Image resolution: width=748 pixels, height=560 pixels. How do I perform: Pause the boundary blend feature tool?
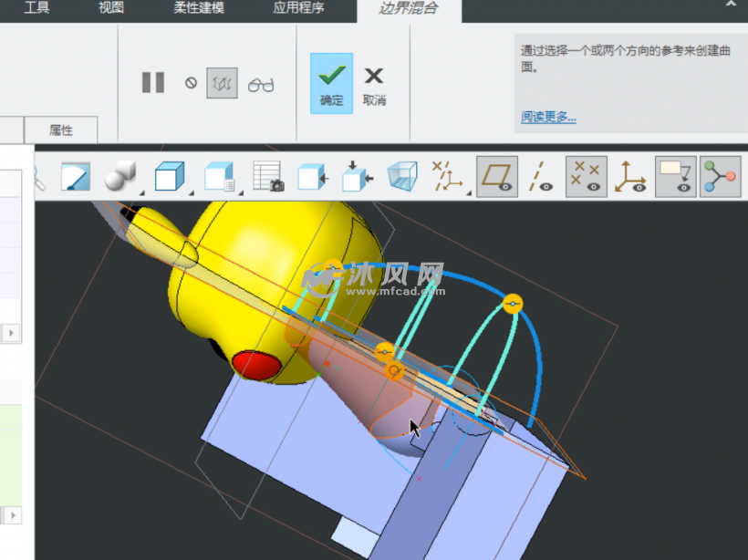153,83
